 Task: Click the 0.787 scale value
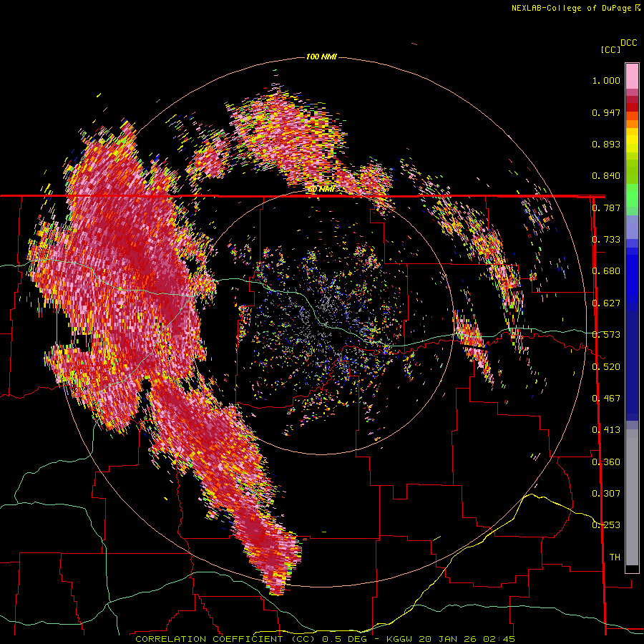[606, 208]
